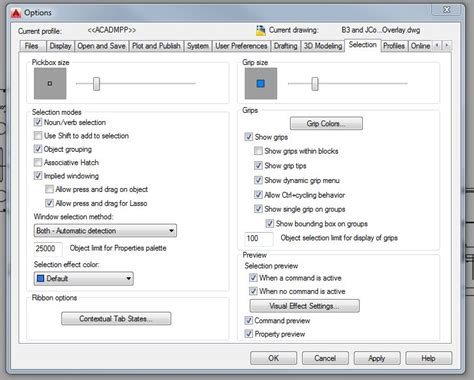Toggle Allow Ctrl+cycling behavior

pyautogui.click(x=258, y=195)
